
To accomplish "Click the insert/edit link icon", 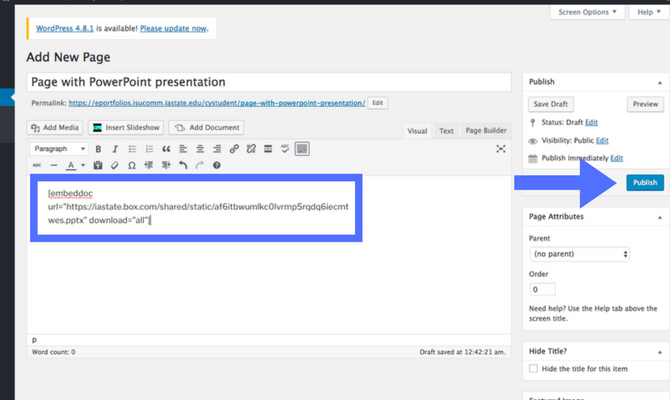I will [x=234, y=149].
